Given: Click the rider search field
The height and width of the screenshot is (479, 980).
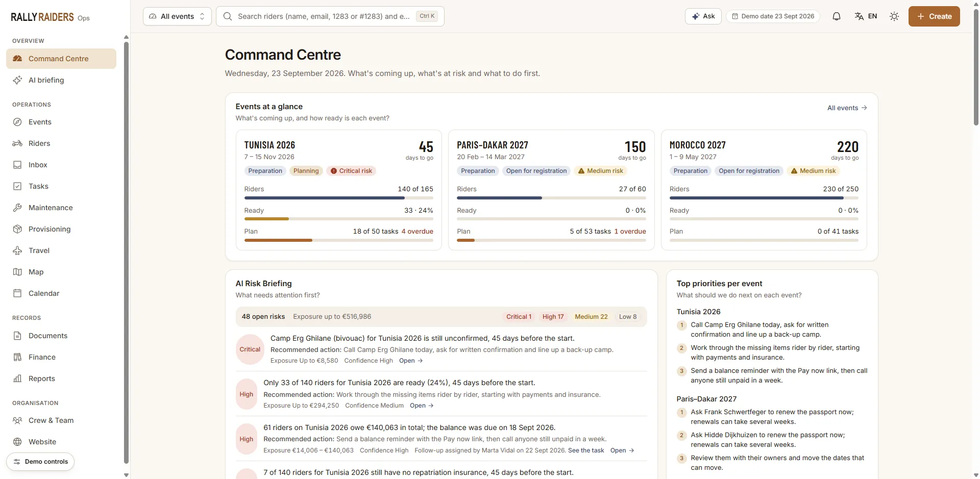Looking at the screenshot, I should (330, 16).
